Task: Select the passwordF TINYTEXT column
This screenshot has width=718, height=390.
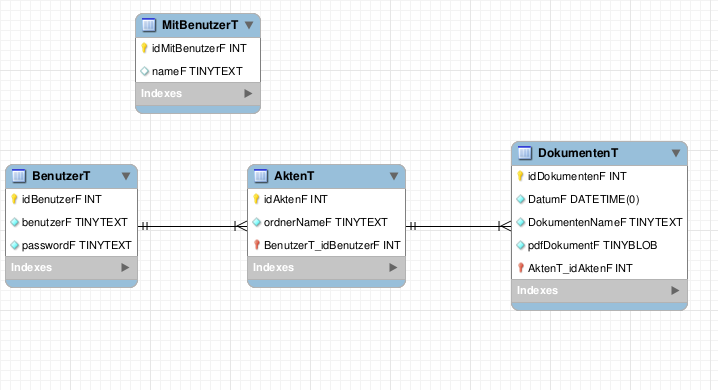Action: click(71, 245)
